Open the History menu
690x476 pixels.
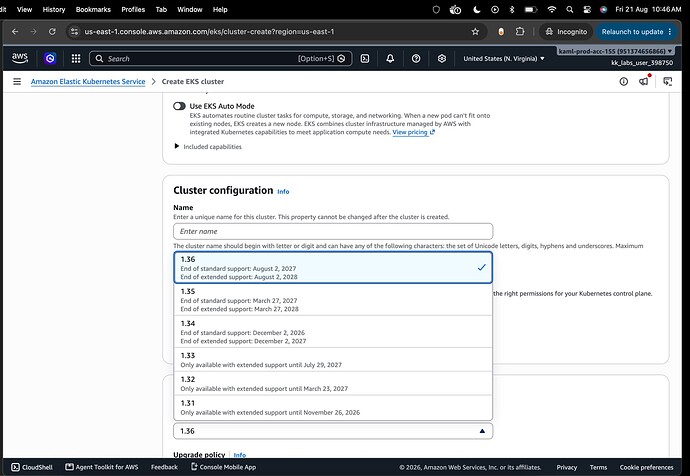tap(54, 9)
